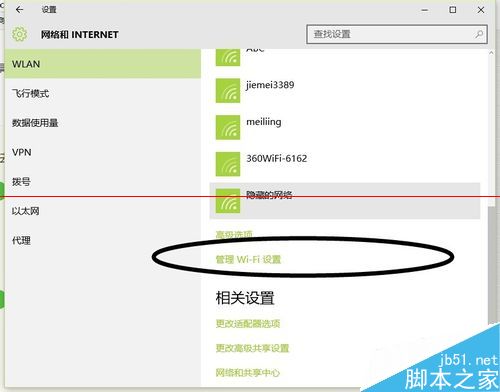Go back with the arrow icon
The height and width of the screenshot is (392, 500).
[19, 10]
